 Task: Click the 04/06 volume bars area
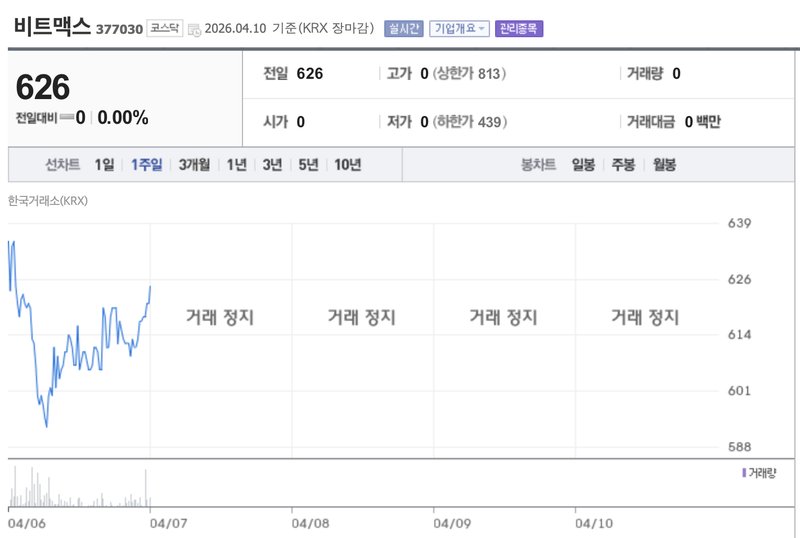(x=79, y=487)
